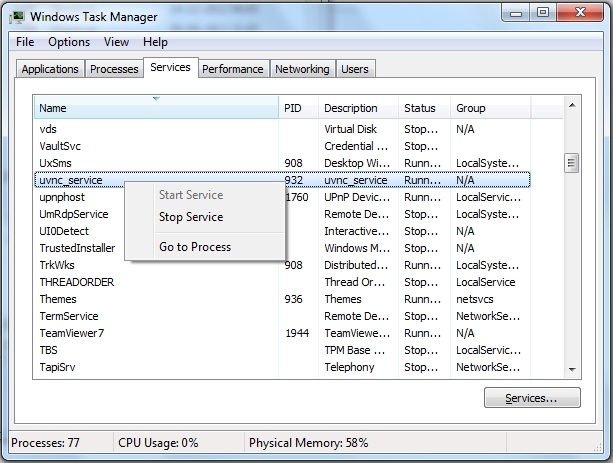
Task: Click the Telephony description cell
Action: click(x=349, y=367)
